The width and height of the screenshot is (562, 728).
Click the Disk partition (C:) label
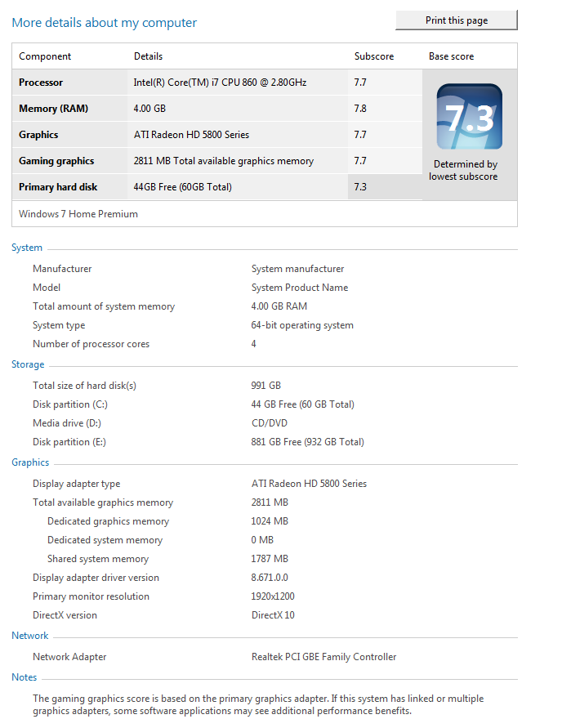[70, 404]
